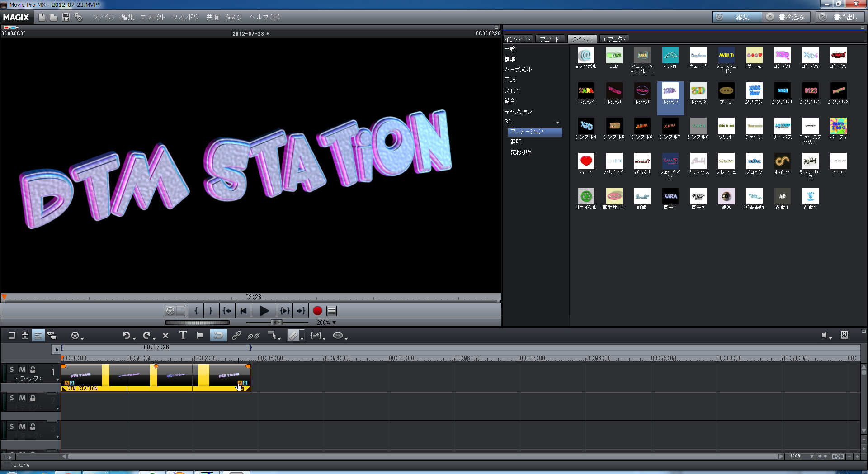Select the 照明 subcategory

coord(516,142)
